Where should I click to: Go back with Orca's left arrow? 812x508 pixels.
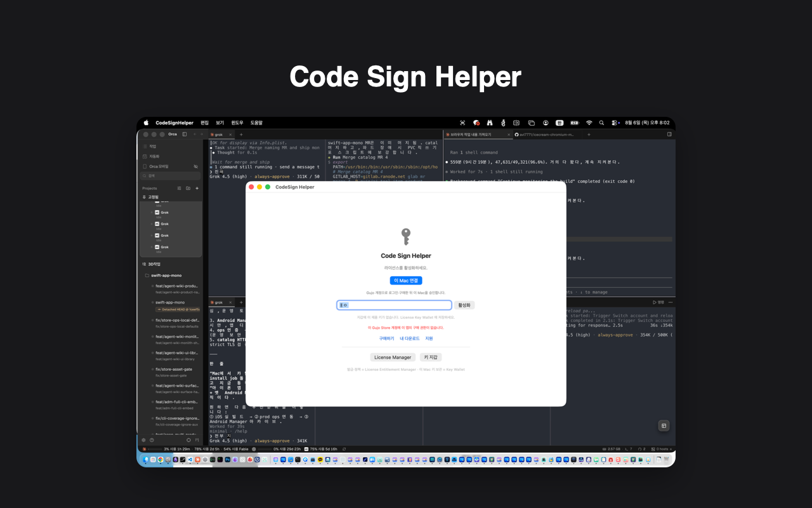pyautogui.click(x=195, y=134)
